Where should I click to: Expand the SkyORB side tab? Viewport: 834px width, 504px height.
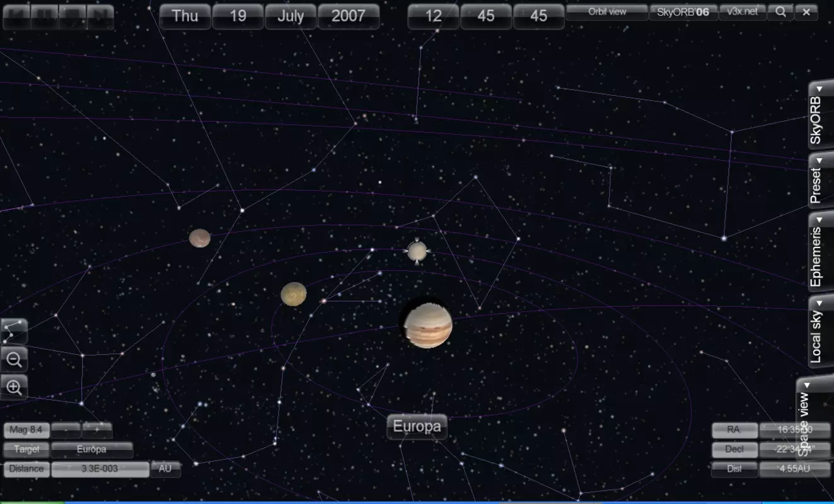pyautogui.click(x=821, y=115)
